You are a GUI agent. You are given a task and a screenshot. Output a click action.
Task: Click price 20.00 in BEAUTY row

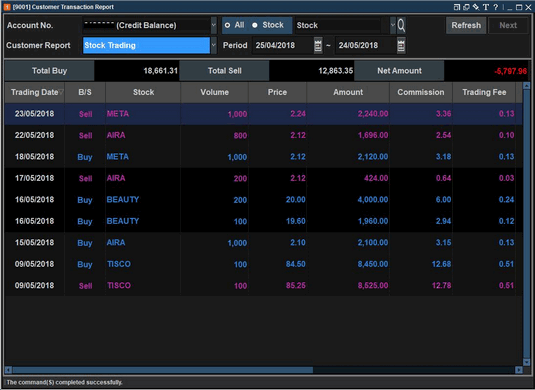[295, 200]
